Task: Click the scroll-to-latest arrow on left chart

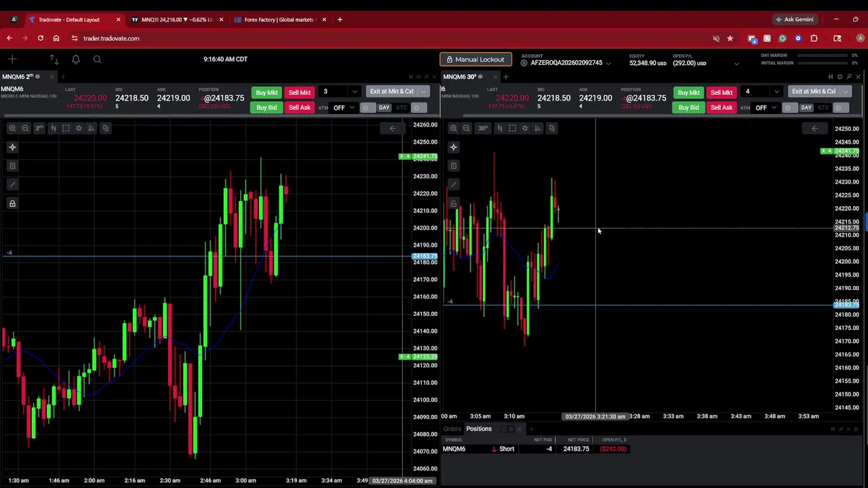Action: (x=392, y=128)
